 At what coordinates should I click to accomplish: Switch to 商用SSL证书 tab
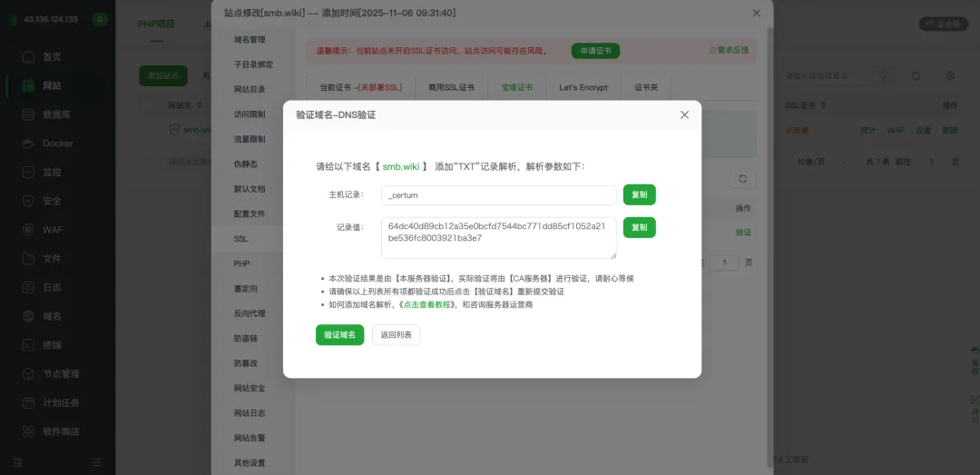451,87
